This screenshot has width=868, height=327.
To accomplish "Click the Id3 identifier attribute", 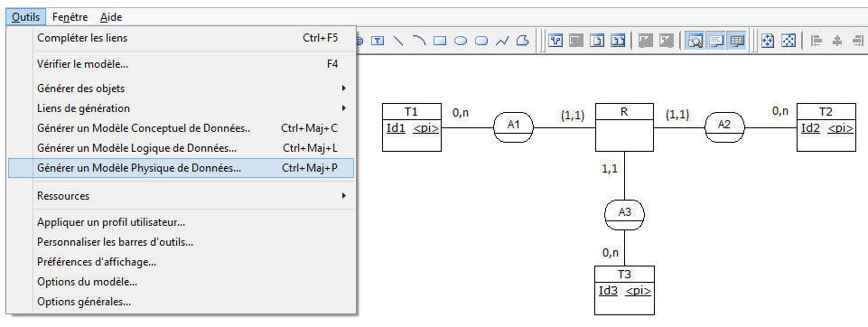I will pos(609,291).
